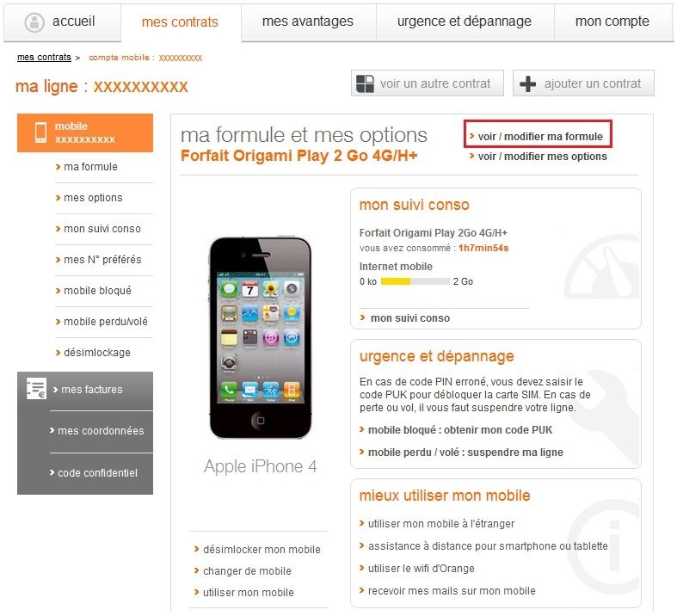Open voir / modifier ma formule link
The width and height of the screenshot is (677, 616).
[x=538, y=137]
